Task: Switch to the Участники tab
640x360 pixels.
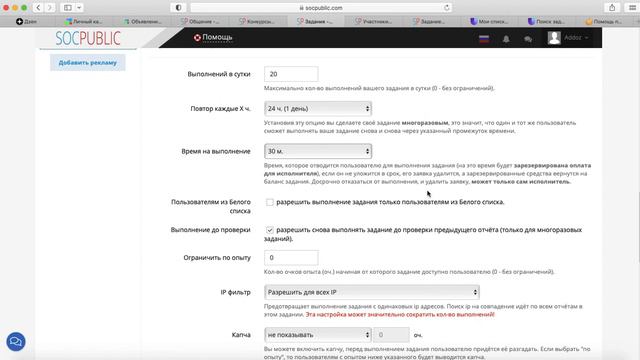Action: pos(373,21)
